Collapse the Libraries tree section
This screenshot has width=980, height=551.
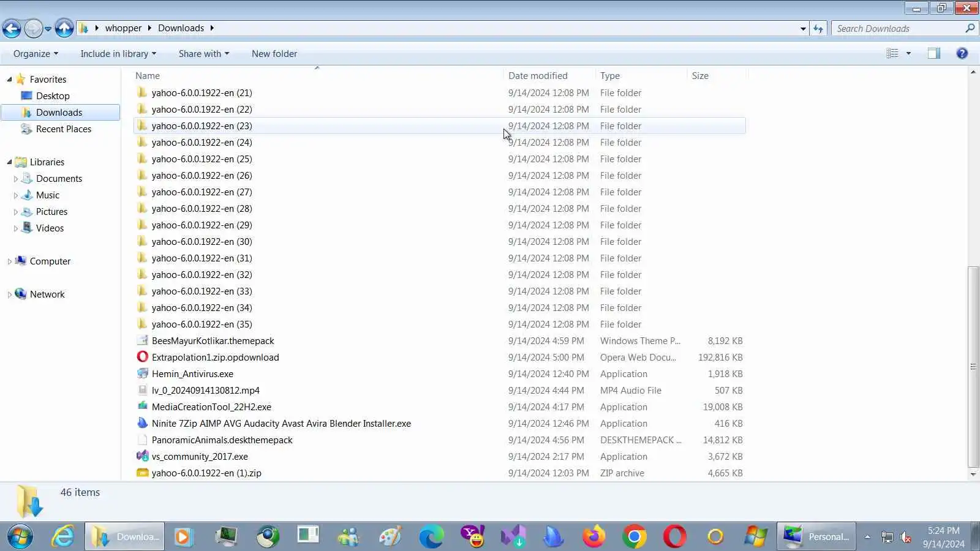(x=9, y=162)
